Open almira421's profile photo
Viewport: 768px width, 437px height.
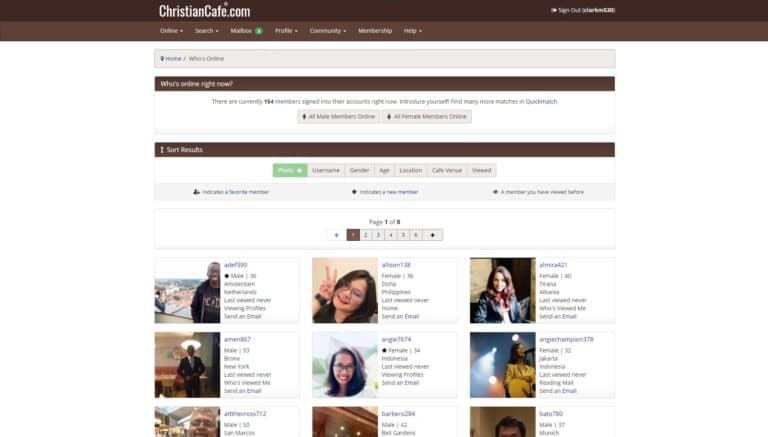click(x=503, y=291)
